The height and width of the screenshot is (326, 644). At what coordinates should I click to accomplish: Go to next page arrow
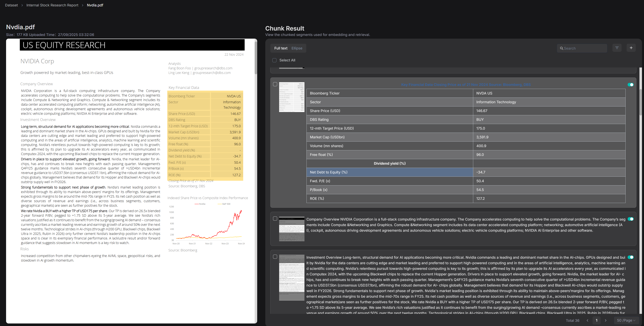606,320
